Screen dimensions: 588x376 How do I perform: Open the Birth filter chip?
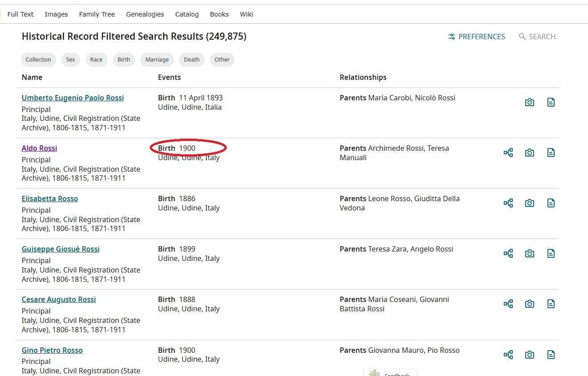(124, 60)
